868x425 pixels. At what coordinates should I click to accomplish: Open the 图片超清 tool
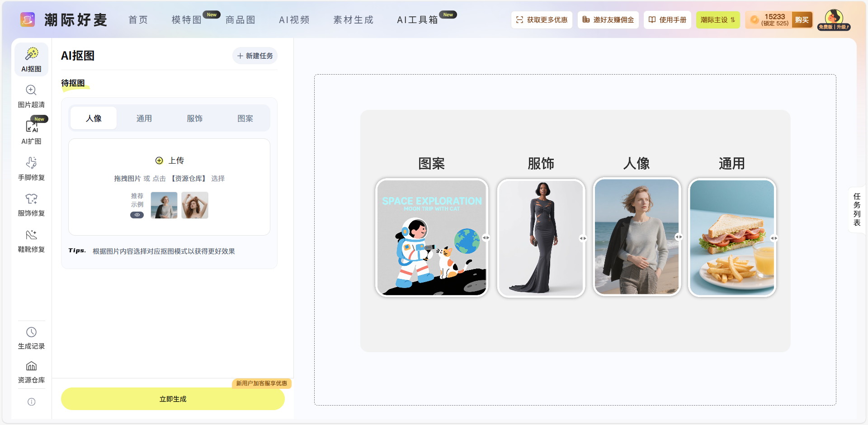point(31,96)
